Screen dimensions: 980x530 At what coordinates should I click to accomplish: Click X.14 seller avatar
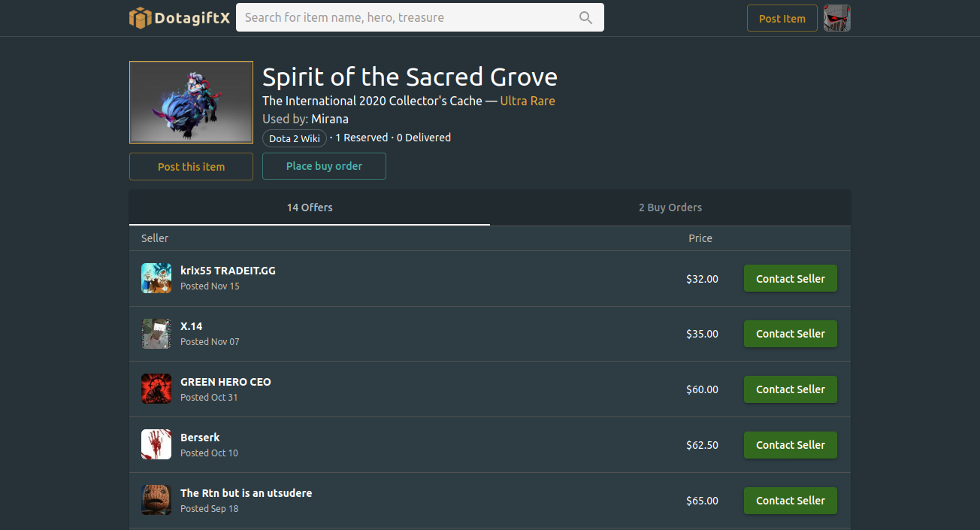click(156, 334)
